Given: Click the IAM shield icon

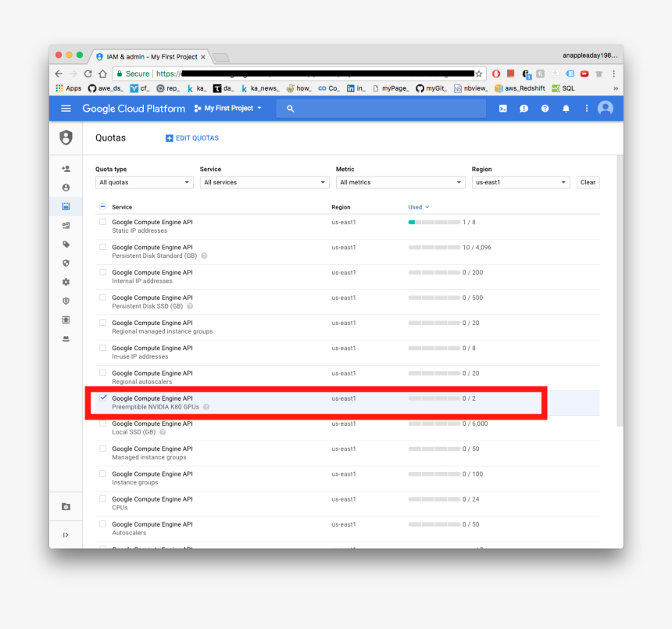Looking at the screenshot, I should tap(66, 138).
